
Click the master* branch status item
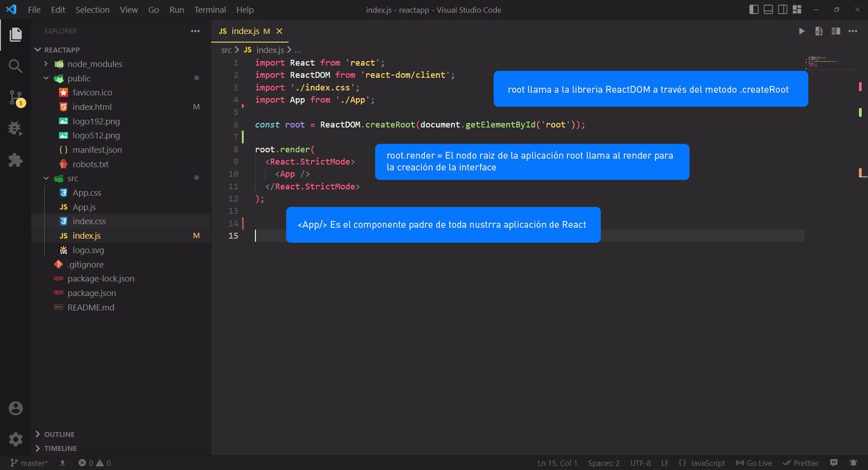tap(29, 463)
